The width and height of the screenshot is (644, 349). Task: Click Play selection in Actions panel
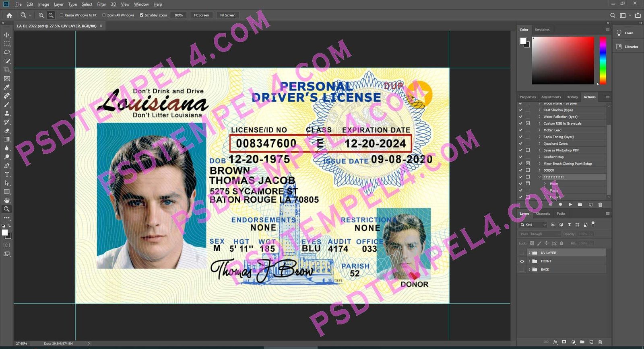tap(570, 205)
